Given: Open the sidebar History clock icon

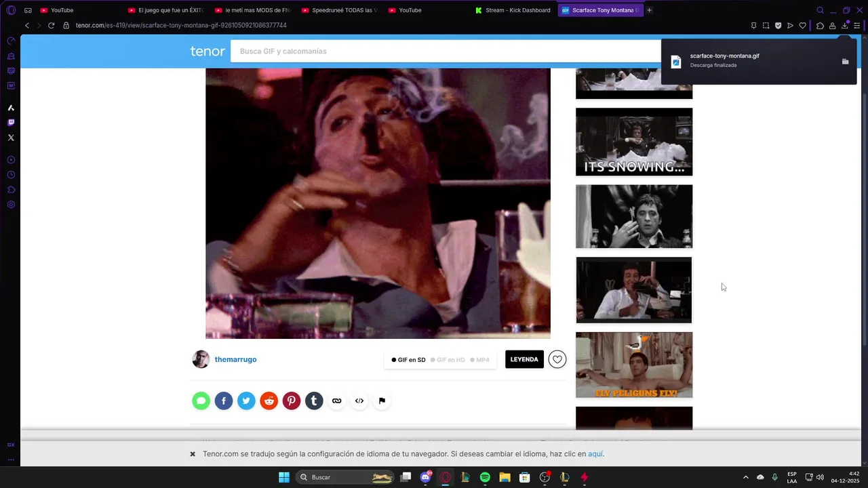Looking at the screenshot, I should pyautogui.click(x=11, y=175).
